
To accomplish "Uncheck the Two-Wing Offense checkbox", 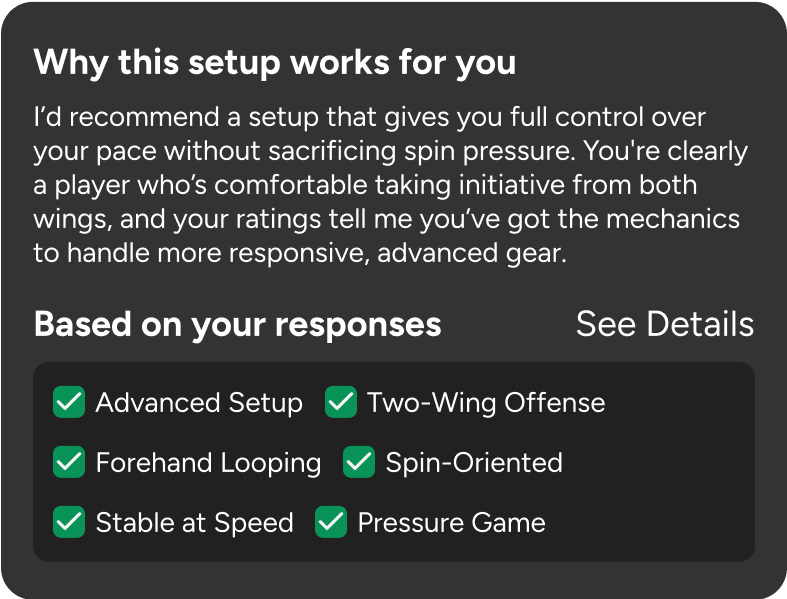I will [341, 403].
